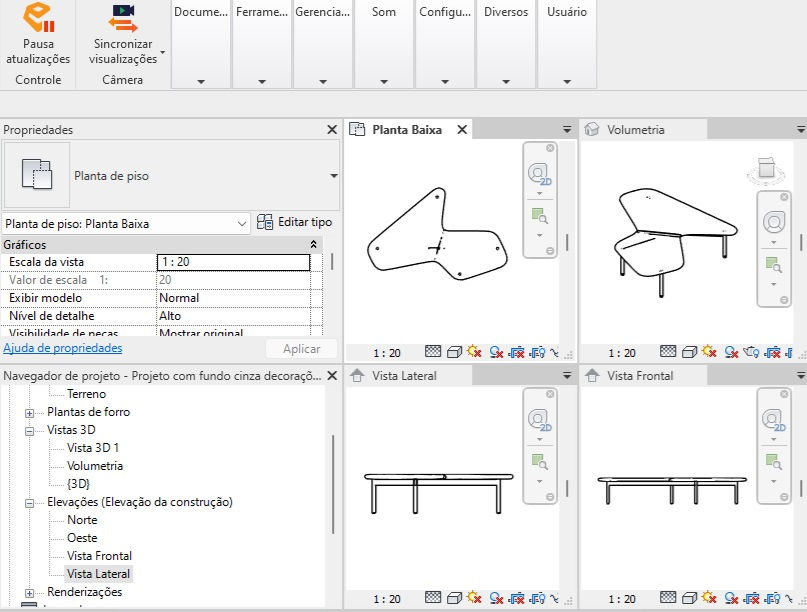Toggle sun path in Vista Frontal view bar

pos(709,599)
